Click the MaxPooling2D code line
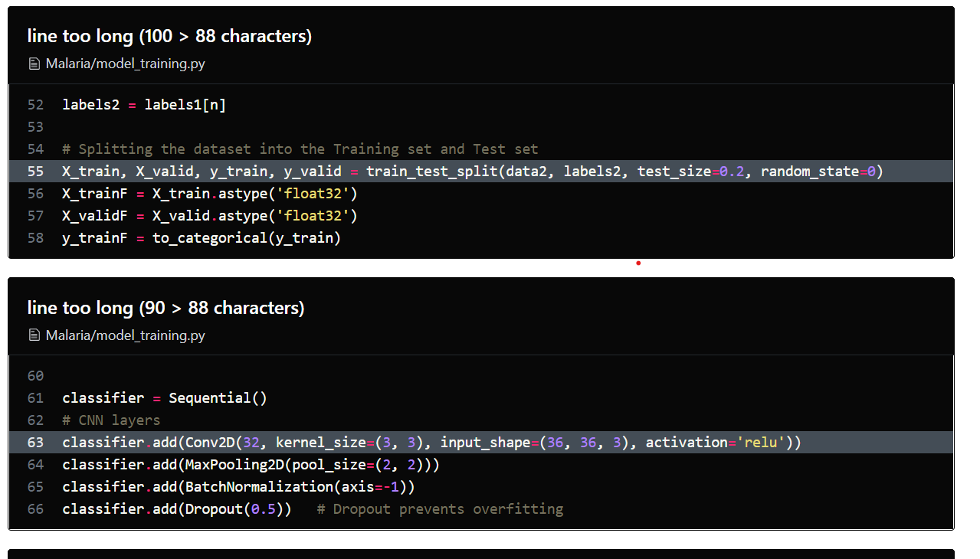980x559 pixels. (251, 465)
